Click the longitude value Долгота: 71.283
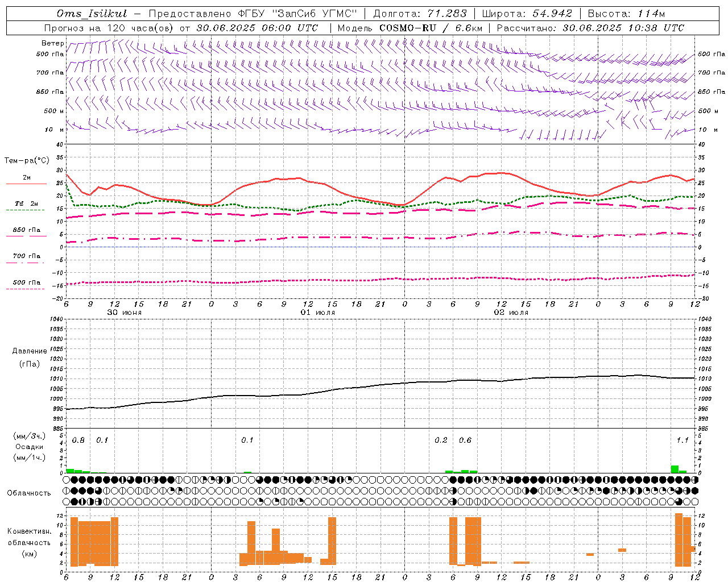This screenshot has height=582, width=728. click(420, 14)
